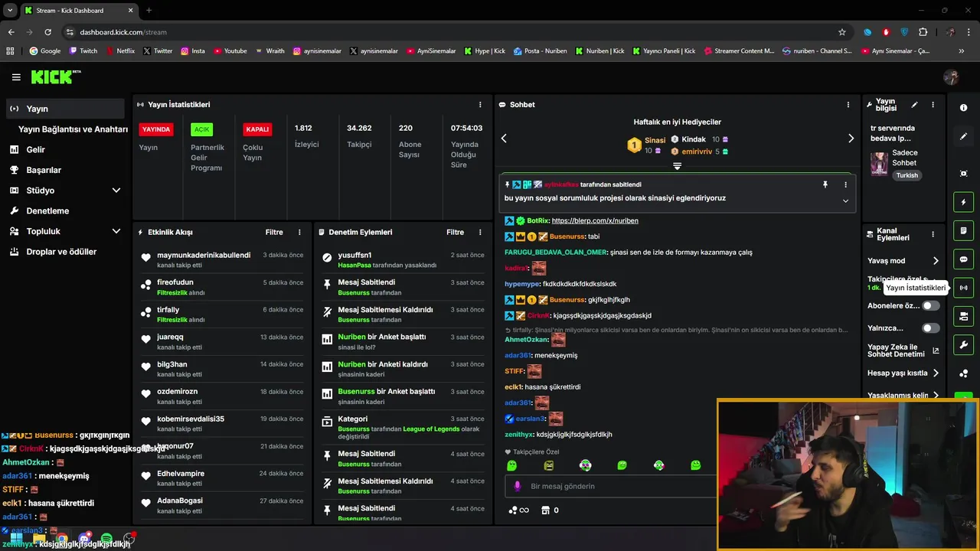Toggle Yayın İstatistikleri broadcast icon in sidebar
Screen dimensions: 980x551
click(x=964, y=288)
